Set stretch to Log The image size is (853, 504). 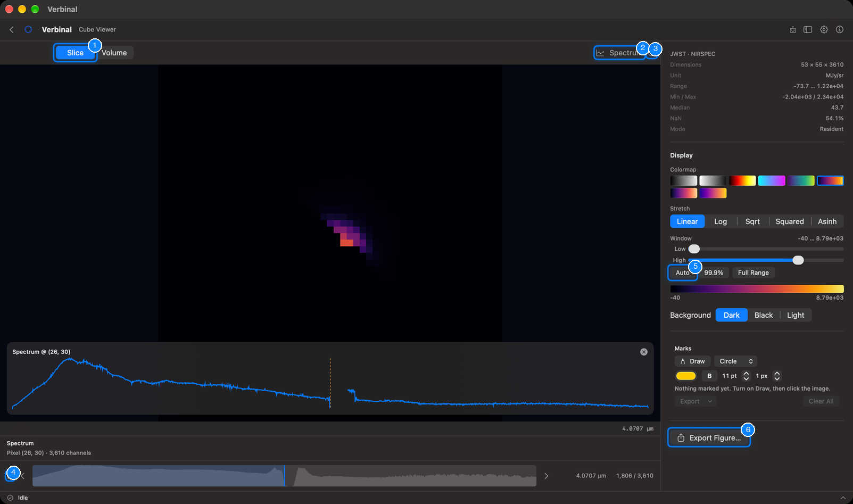point(721,221)
